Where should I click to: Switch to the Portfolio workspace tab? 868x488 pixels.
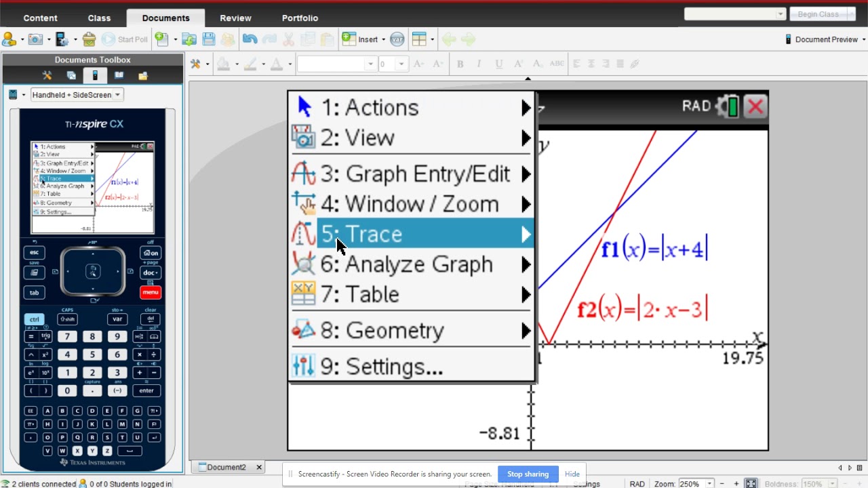tap(300, 18)
